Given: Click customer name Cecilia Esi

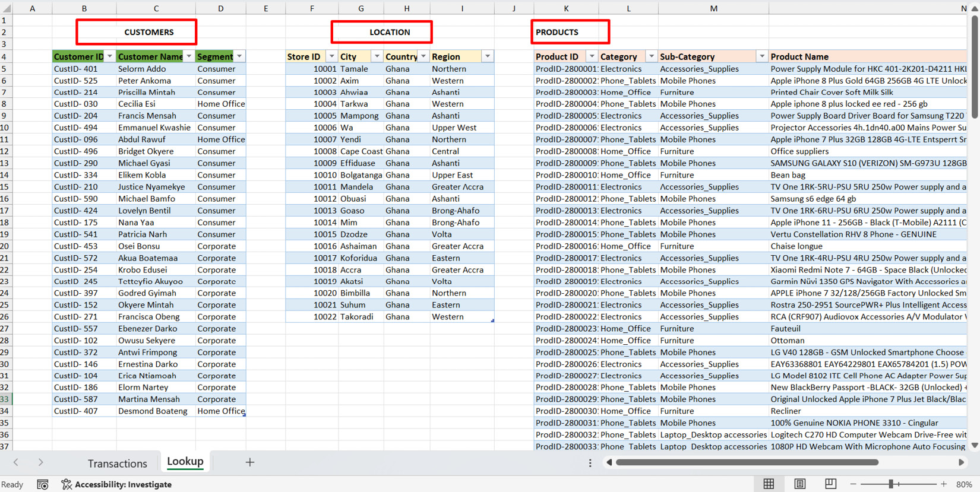Looking at the screenshot, I should point(156,104).
